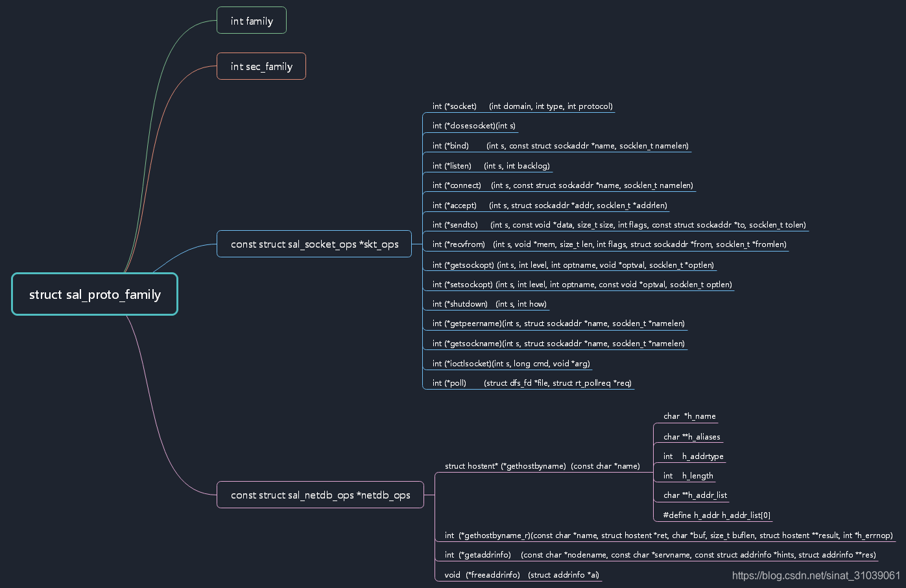
Task: Click the char **h_aliases field
Action: (691, 437)
